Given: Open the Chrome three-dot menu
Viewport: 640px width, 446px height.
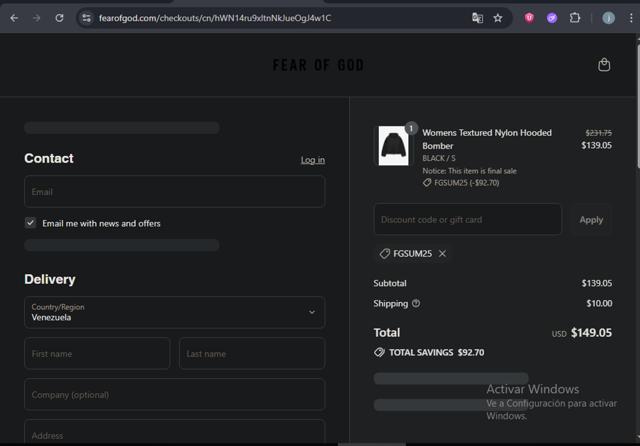Looking at the screenshot, I should pos(631,18).
